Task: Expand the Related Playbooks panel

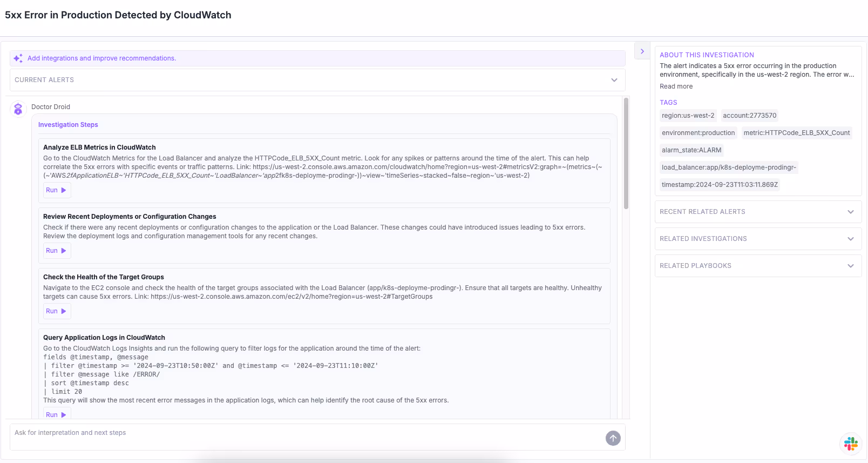Action: coord(758,266)
